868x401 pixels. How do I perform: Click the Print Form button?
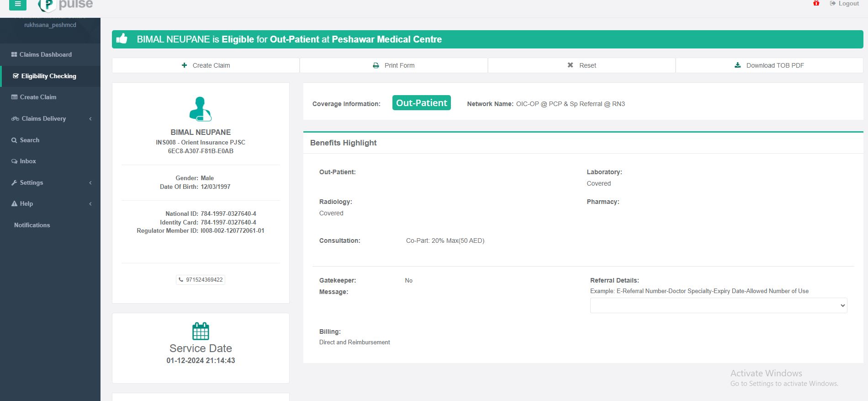pyautogui.click(x=394, y=65)
